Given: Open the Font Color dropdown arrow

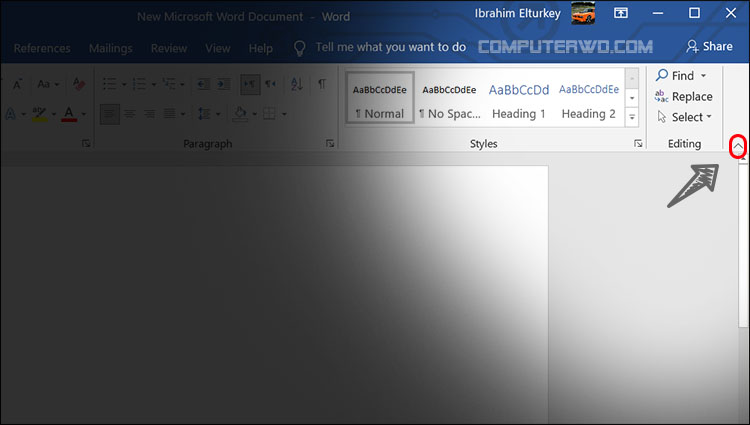Looking at the screenshot, I should pyautogui.click(x=84, y=114).
